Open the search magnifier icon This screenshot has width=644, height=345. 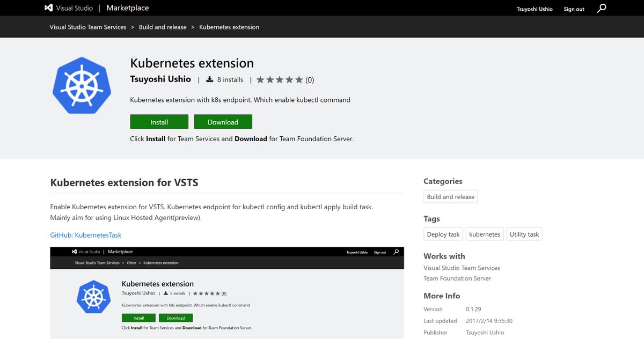pos(602,8)
